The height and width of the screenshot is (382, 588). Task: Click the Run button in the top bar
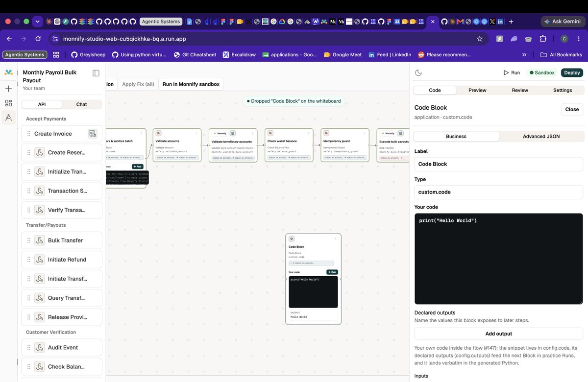(512, 72)
